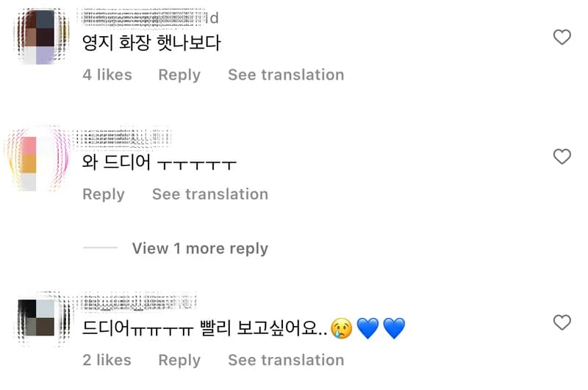Open pink-orange profile avatar of second commenter

[x=37, y=160]
